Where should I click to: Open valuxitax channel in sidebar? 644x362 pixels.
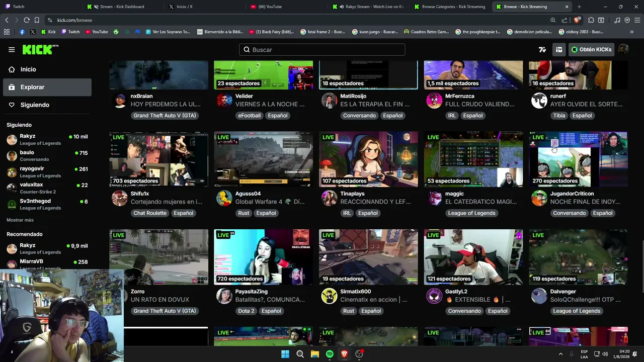47,188
